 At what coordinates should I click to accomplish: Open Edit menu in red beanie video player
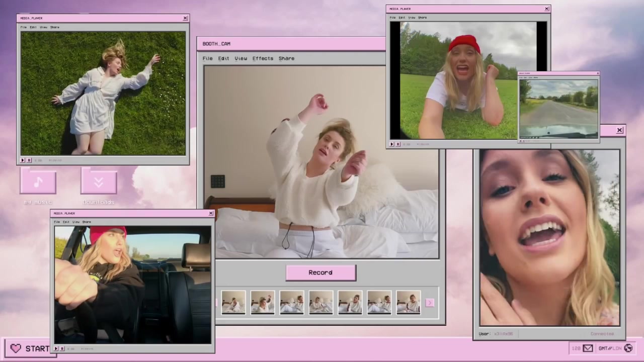pyautogui.click(x=402, y=18)
